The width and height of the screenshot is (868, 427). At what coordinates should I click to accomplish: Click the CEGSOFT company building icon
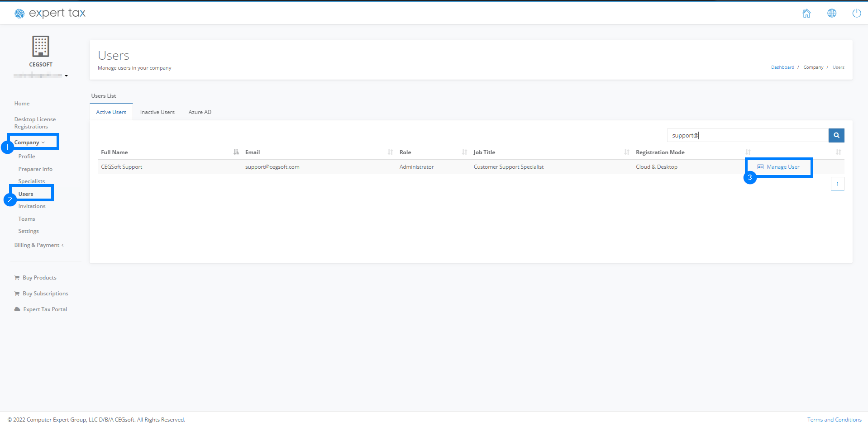click(x=41, y=46)
